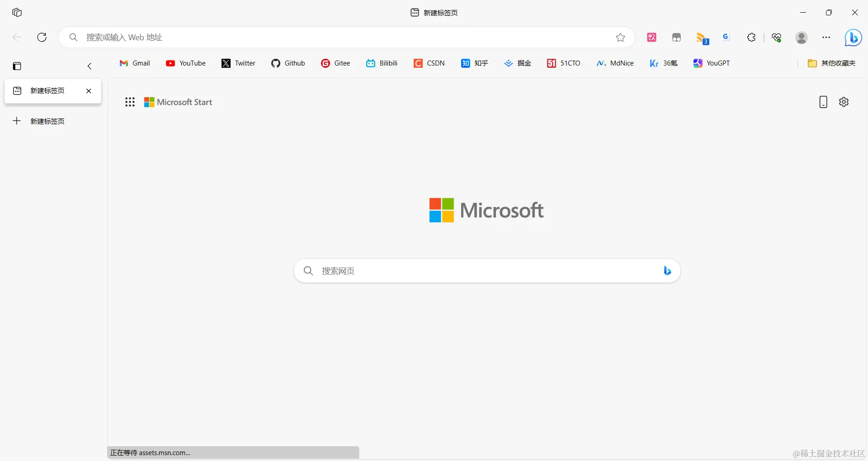Open the YouTube bookmark
Viewport: 868px width, 461px height.
pyautogui.click(x=186, y=63)
